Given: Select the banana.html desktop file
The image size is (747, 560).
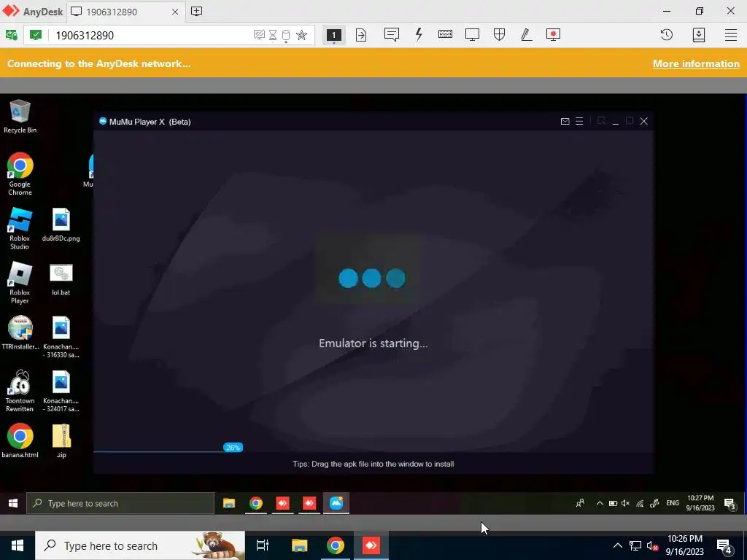Looking at the screenshot, I should (x=20, y=440).
